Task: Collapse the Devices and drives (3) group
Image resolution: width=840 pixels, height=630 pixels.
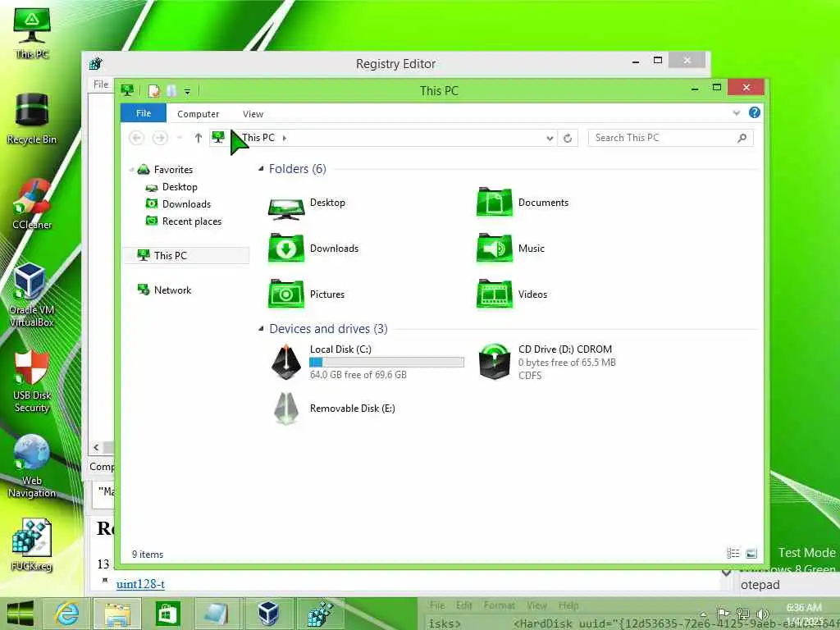Action: (x=261, y=328)
